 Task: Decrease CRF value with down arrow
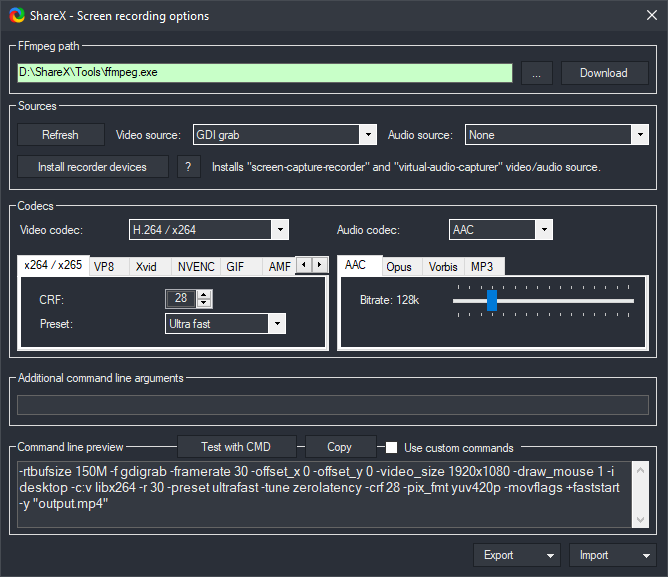coord(204,303)
